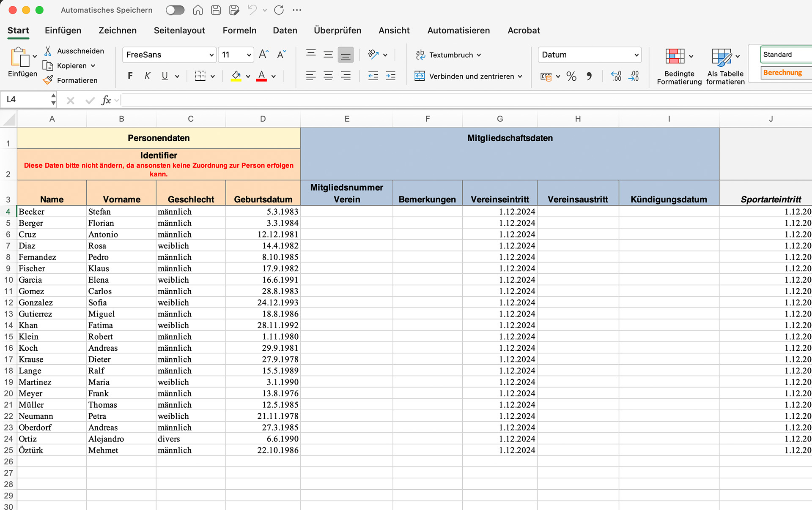Toggle the Automatisches Speichern switch
The width and height of the screenshot is (812, 510).
[x=175, y=10]
